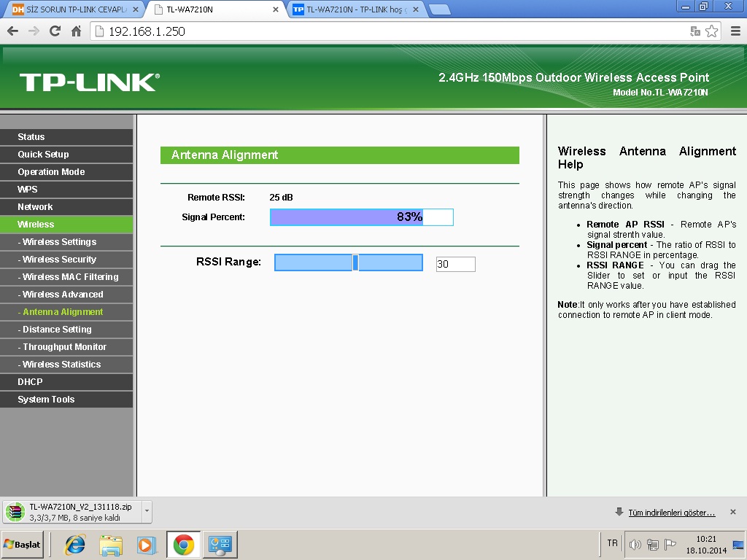Screen dimensions: 747x560
Task: Open Wireless Security submenu
Action: (x=66, y=260)
